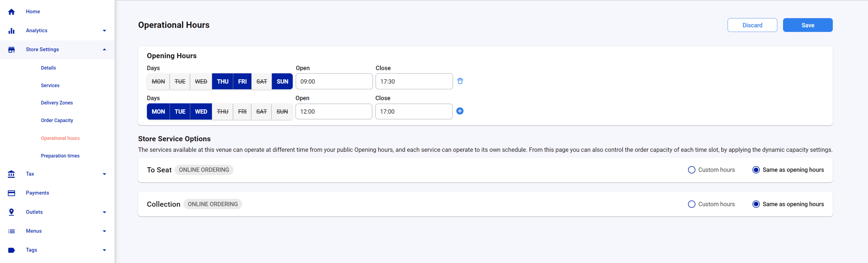Delete first opening hours row with trash icon

pos(460,81)
